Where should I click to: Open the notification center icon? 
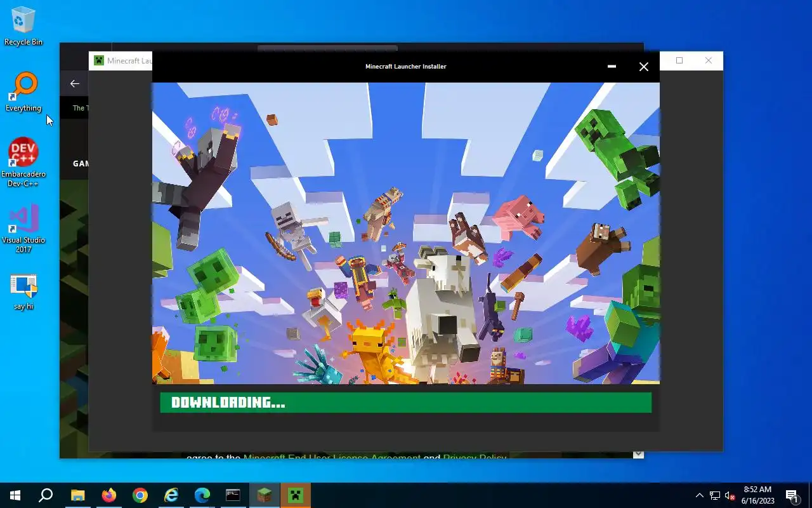[x=792, y=495]
